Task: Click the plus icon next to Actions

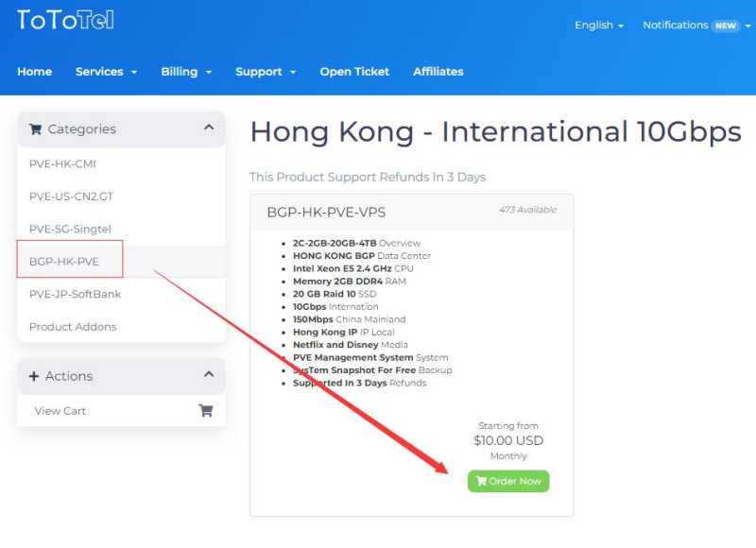Action: [x=34, y=376]
